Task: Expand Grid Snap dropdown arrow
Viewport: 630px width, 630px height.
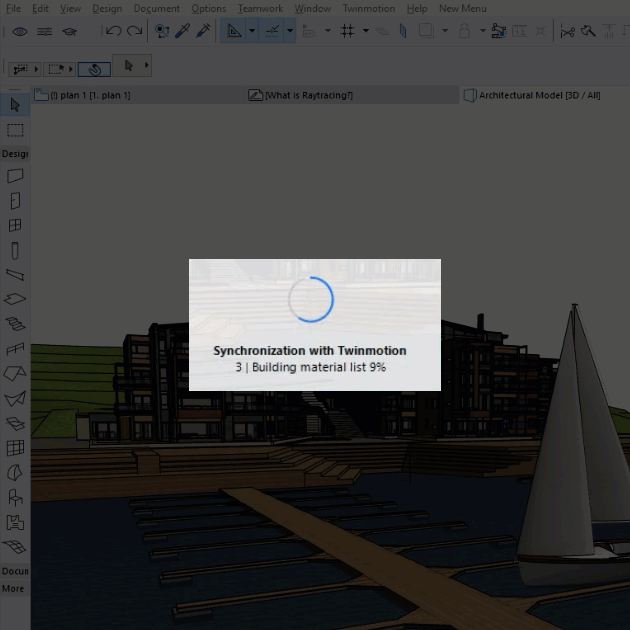Action: tap(366, 31)
